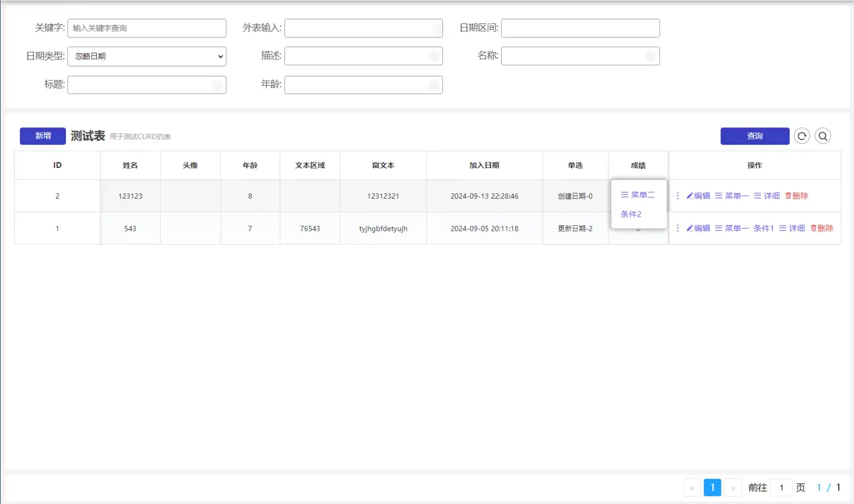This screenshot has width=854, height=504.
Task: Click 菜单一 in row 543
Action: (x=732, y=228)
